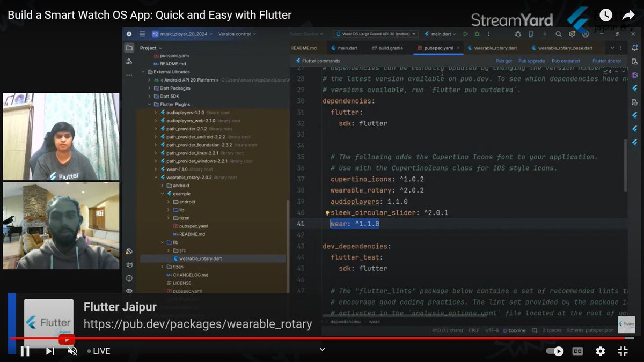Select path_provider_android-2.2.2 in tree
This screenshot has height=362, width=644.
195,137
